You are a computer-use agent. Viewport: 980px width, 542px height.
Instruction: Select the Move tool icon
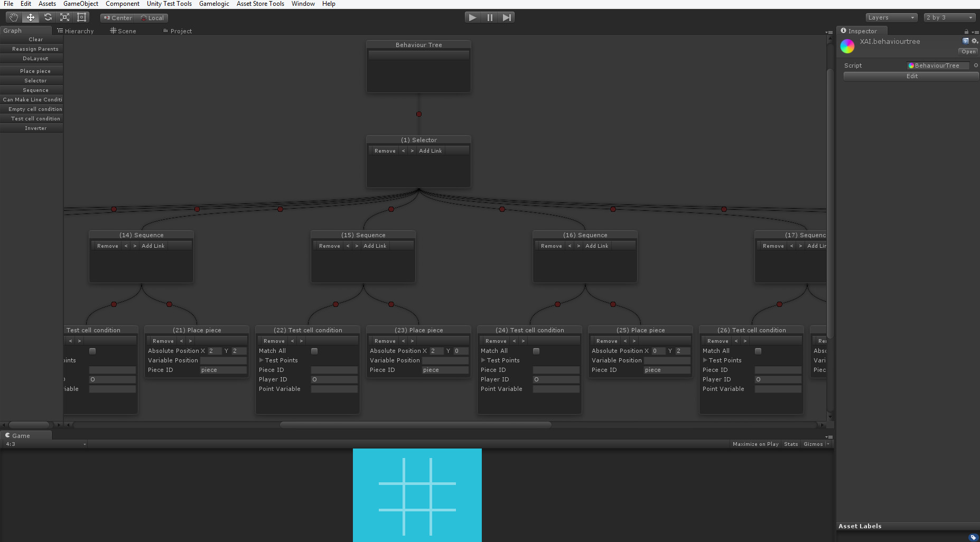(31, 17)
